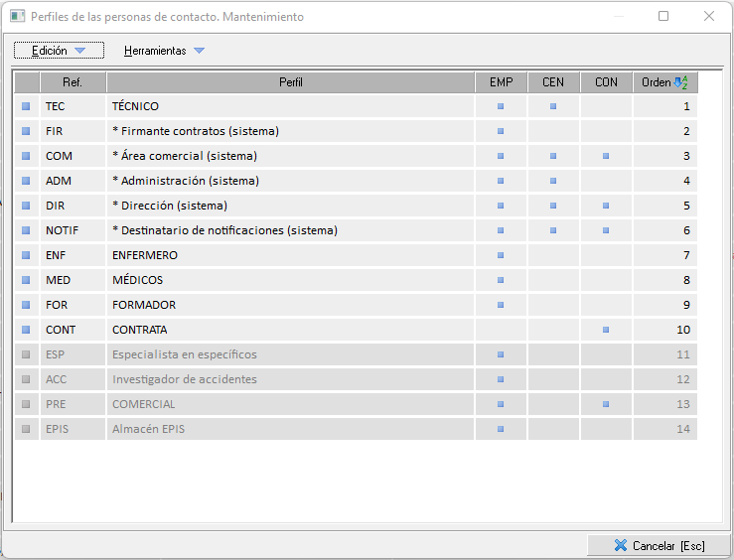Click the gray row marker beside ESP
This screenshot has height=560, width=734.
point(26,354)
